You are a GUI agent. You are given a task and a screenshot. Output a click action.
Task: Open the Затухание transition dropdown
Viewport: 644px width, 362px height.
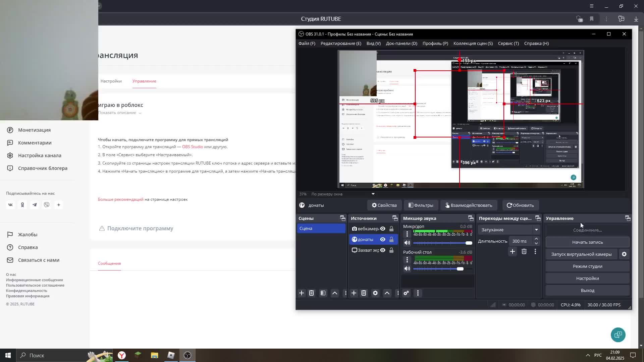pyautogui.click(x=509, y=230)
